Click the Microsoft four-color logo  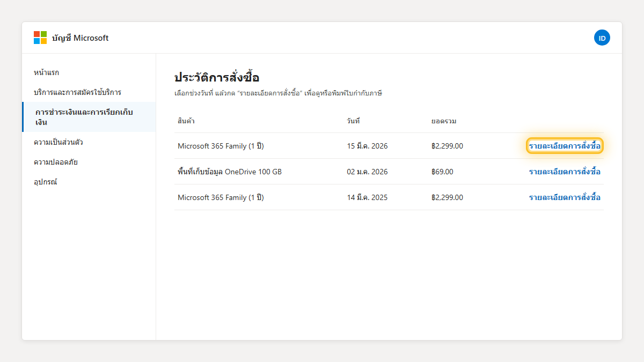tap(40, 38)
